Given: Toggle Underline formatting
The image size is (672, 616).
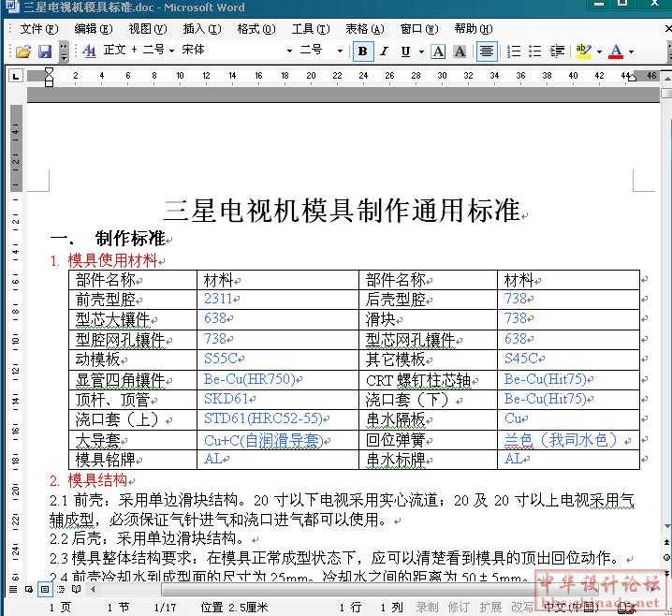Looking at the screenshot, I should [405, 51].
